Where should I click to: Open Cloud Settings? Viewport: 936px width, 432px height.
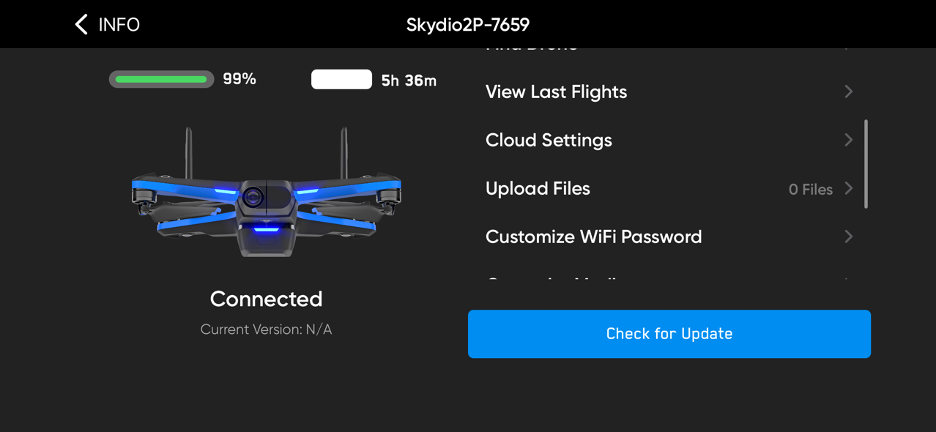549,140
